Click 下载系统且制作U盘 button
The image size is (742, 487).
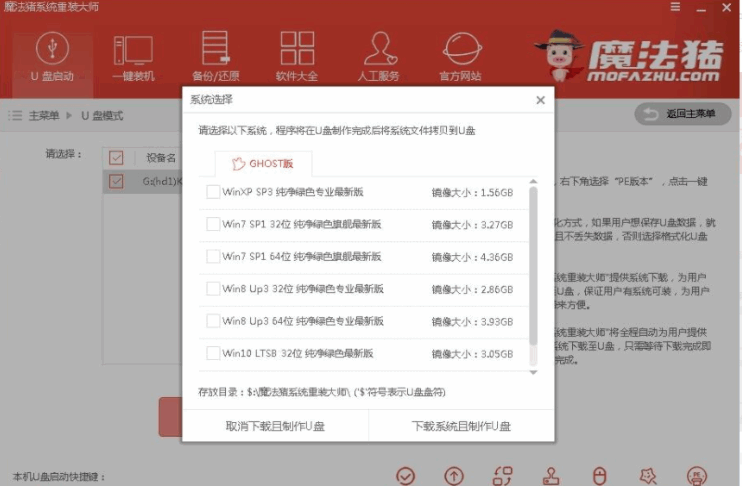coord(461,426)
